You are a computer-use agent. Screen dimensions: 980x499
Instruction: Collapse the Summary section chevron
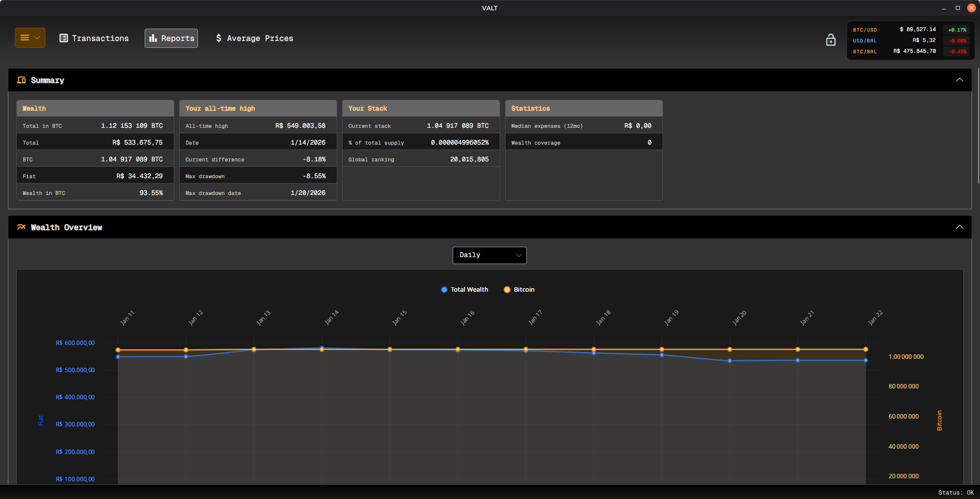coord(959,80)
